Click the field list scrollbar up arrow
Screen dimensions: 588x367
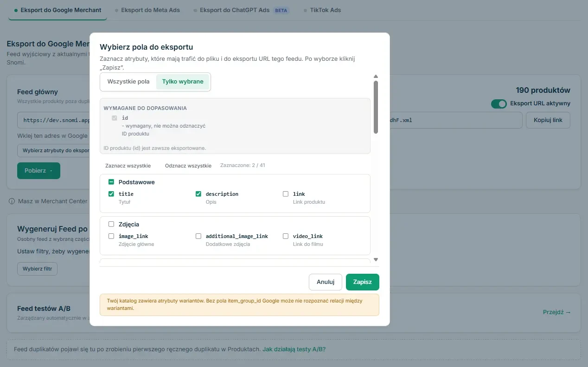point(376,77)
